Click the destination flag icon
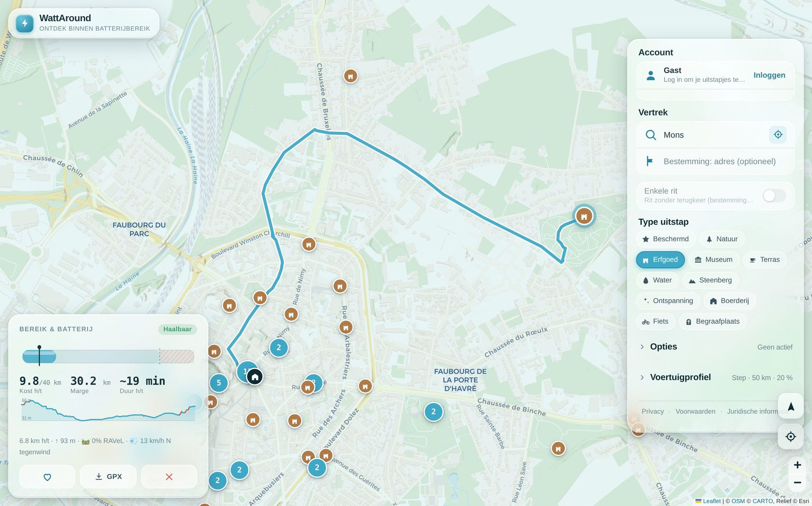The width and height of the screenshot is (812, 506). (649, 161)
